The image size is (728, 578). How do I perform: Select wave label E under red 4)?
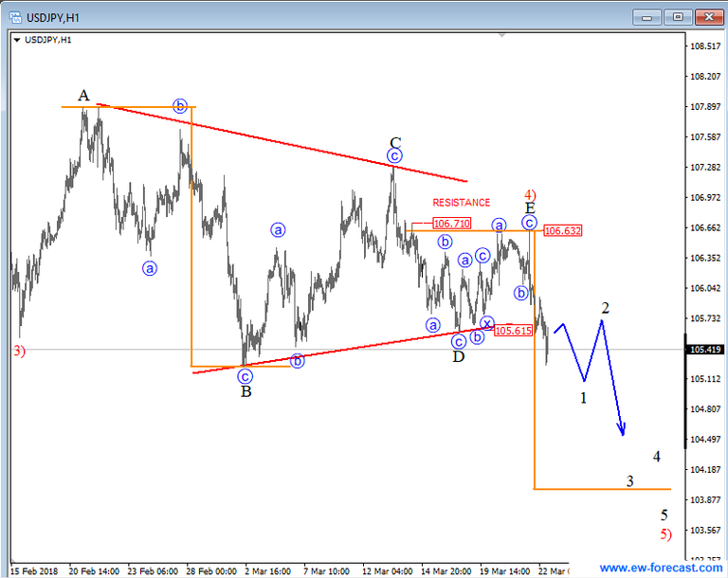tap(530, 208)
